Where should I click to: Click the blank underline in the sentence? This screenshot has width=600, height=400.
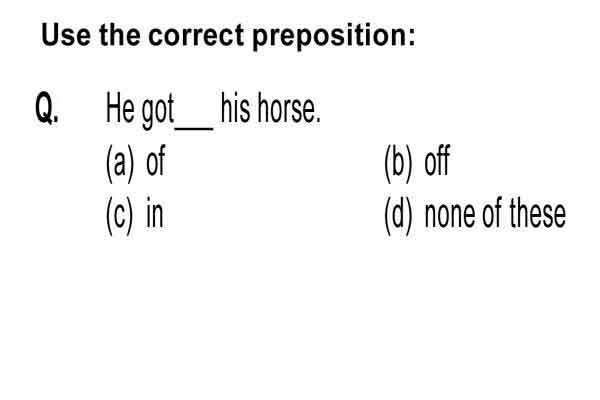click(x=194, y=129)
